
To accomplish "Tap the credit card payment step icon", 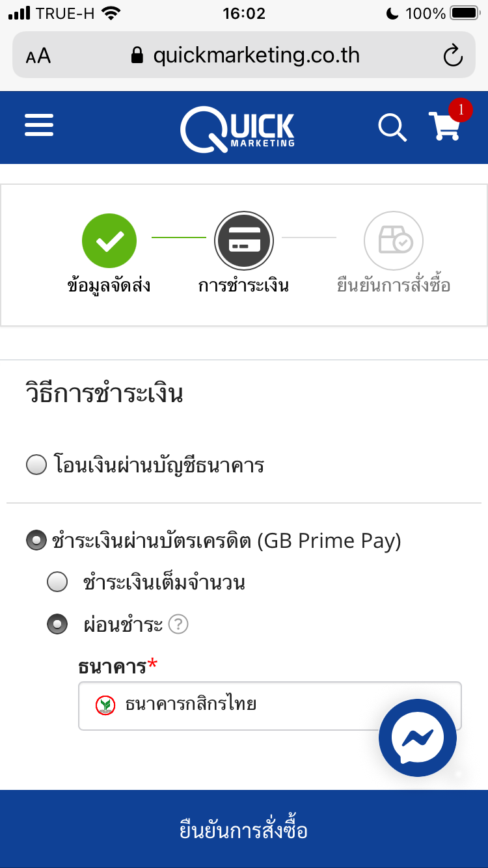I will (x=244, y=241).
